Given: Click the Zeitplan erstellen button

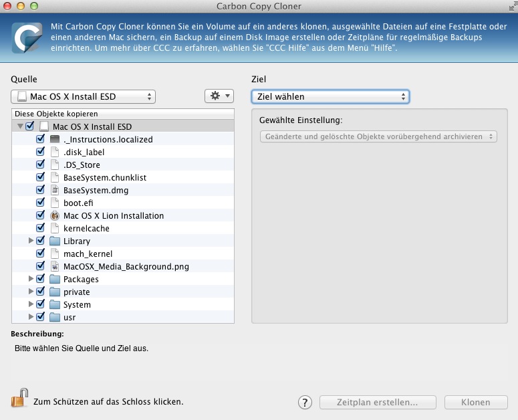Looking at the screenshot, I should (x=378, y=403).
